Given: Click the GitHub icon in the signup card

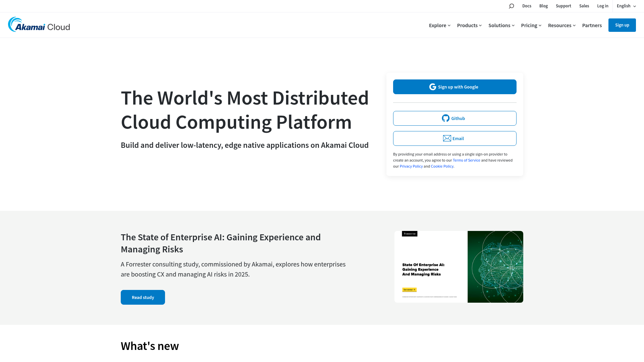Looking at the screenshot, I should (445, 118).
